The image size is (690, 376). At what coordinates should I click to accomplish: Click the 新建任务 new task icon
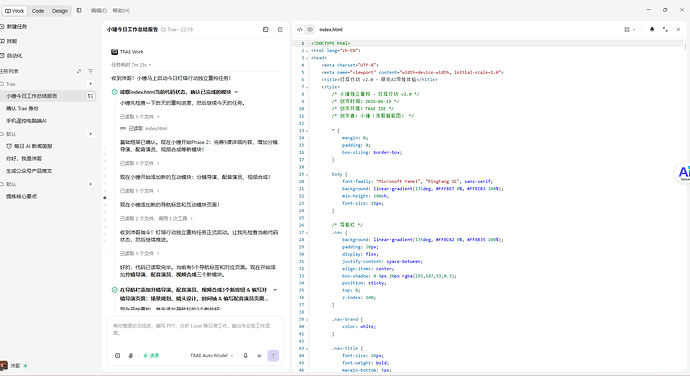[x=2, y=26]
